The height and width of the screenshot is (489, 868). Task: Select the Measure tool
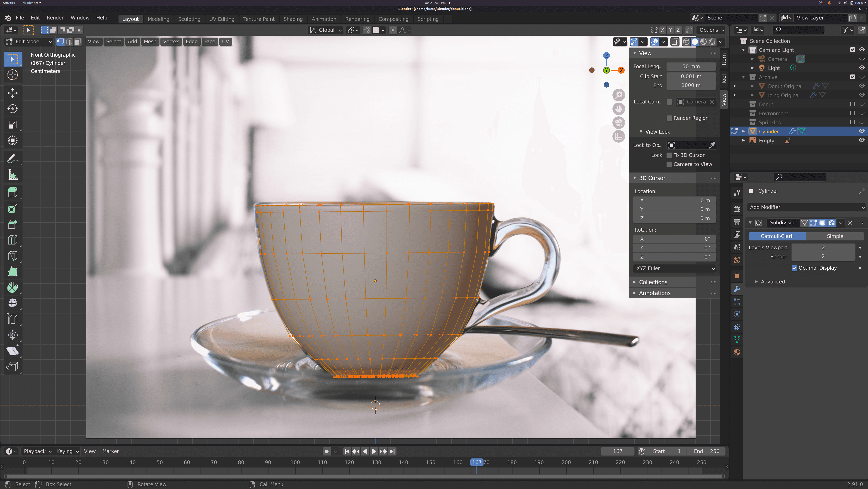tap(12, 175)
